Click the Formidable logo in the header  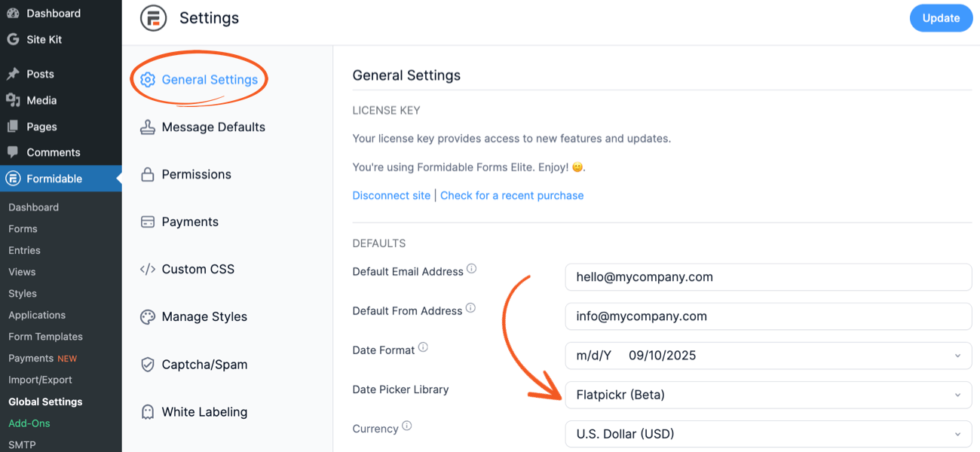point(153,17)
